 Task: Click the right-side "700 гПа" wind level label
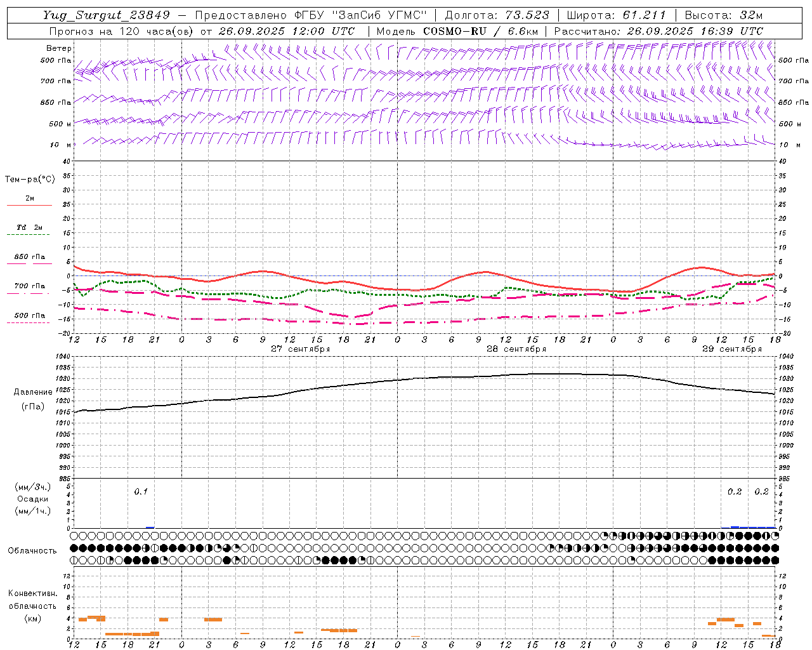pos(794,81)
